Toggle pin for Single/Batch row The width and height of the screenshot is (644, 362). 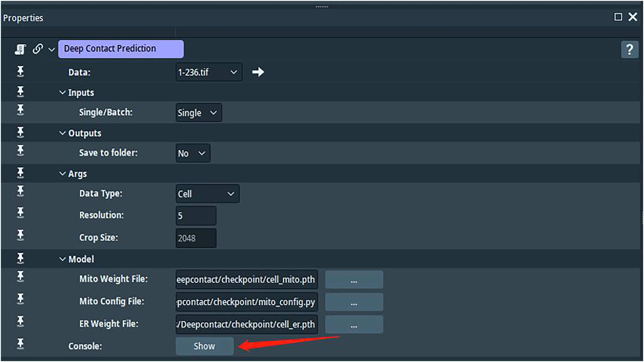point(20,110)
